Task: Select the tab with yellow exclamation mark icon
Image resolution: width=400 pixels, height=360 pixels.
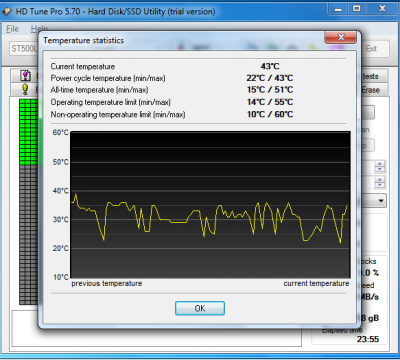Action: pyautogui.click(x=25, y=89)
